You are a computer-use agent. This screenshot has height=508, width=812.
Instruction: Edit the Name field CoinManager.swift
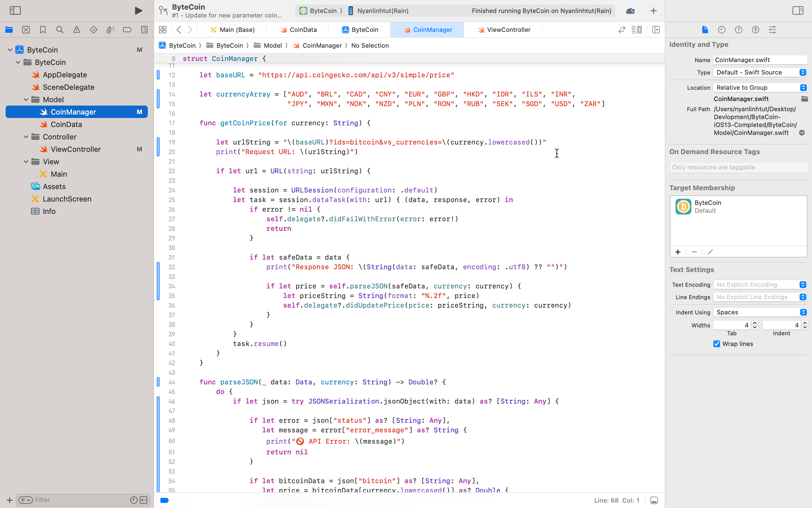click(x=760, y=60)
